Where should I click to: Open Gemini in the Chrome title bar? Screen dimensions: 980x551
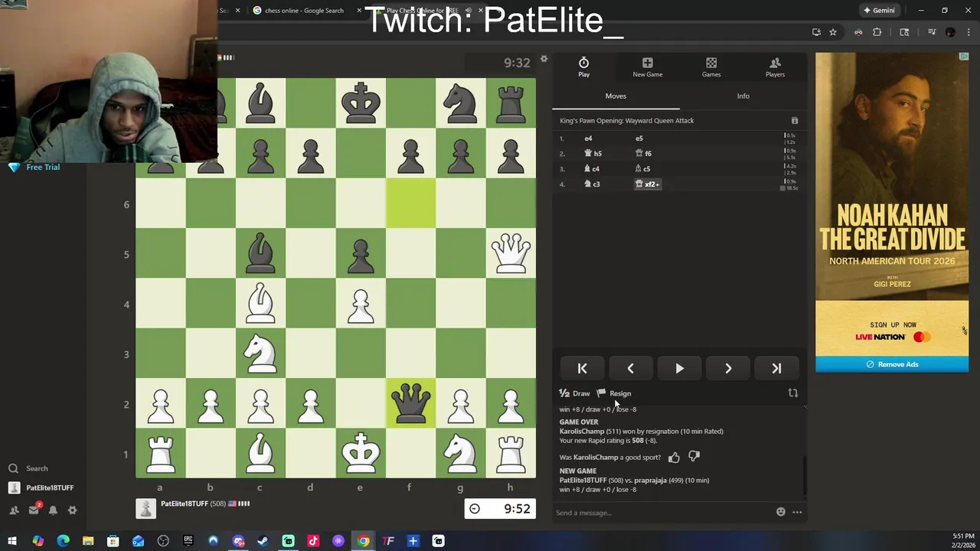point(879,11)
